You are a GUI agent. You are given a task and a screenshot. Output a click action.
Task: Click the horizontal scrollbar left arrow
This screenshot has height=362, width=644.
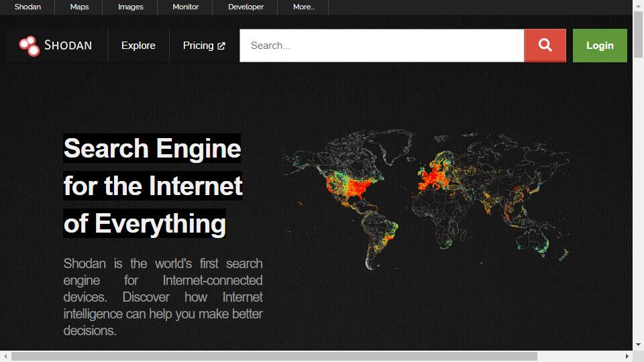pos(5,356)
